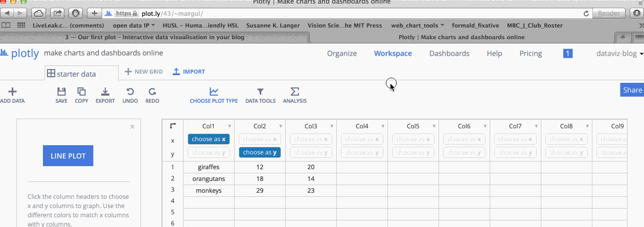This screenshot has height=227, width=644.
Task: Open the Col4 header dropdown arrow
Action: point(383,126)
